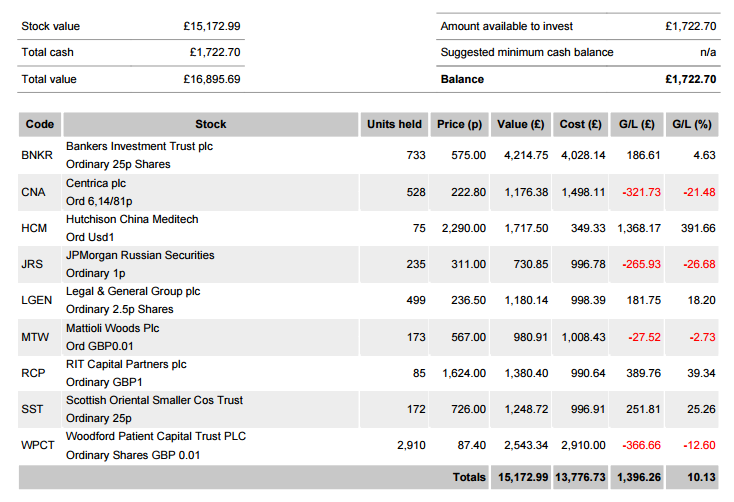Click the RCP price 1,624.00
This screenshot has width=734, height=502.
click(x=464, y=373)
